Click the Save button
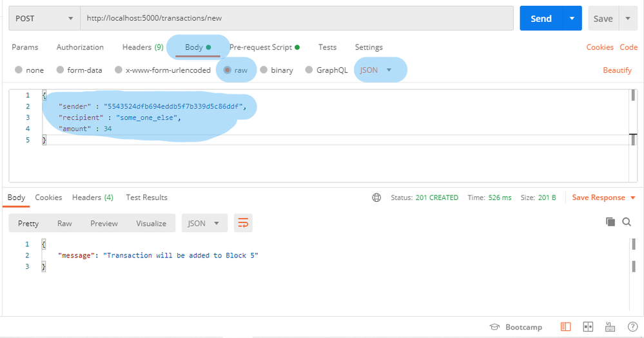Viewport: 644px width, 338px height. pyautogui.click(x=603, y=19)
